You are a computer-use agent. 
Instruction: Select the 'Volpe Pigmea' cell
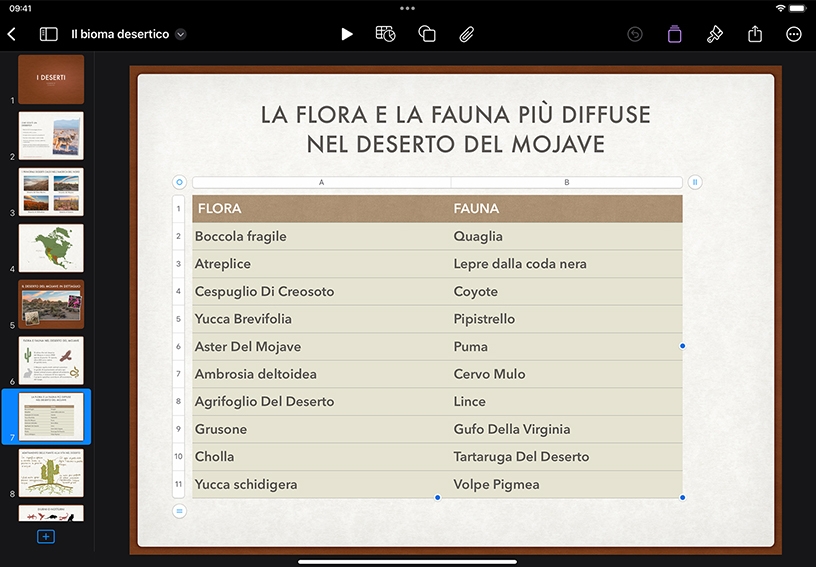[567, 484]
